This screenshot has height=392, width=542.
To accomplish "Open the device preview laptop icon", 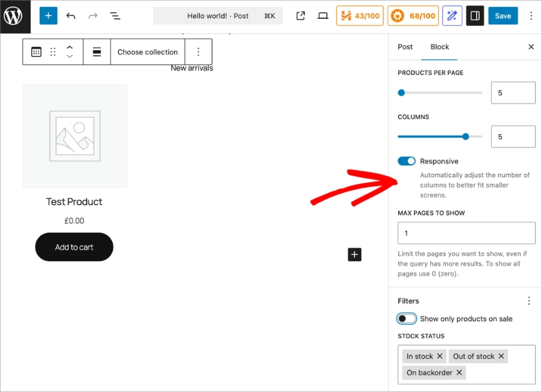I will pyautogui.click(x=323, y=16).
